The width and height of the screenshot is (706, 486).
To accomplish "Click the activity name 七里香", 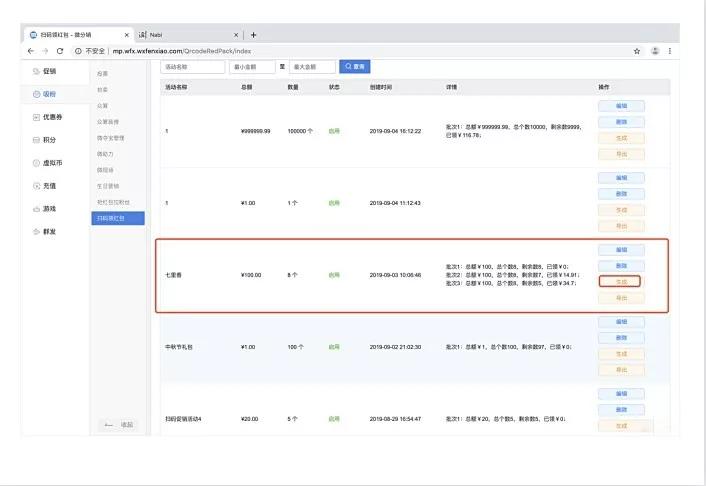I will pyautogui.click(x=173, y=275).
